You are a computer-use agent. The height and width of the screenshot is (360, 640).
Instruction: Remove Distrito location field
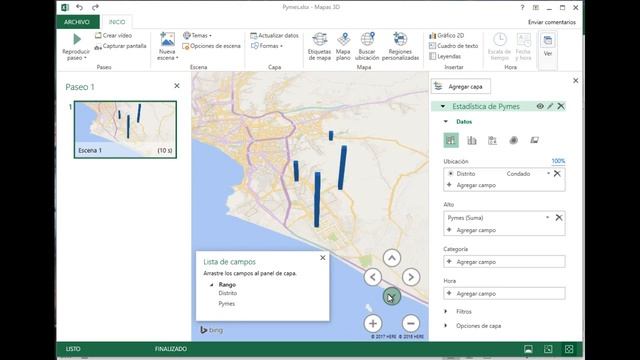(557, 174)
